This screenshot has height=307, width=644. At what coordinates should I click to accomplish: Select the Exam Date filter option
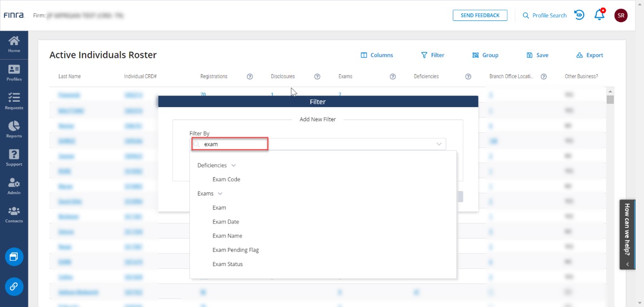tap(226, 222)
